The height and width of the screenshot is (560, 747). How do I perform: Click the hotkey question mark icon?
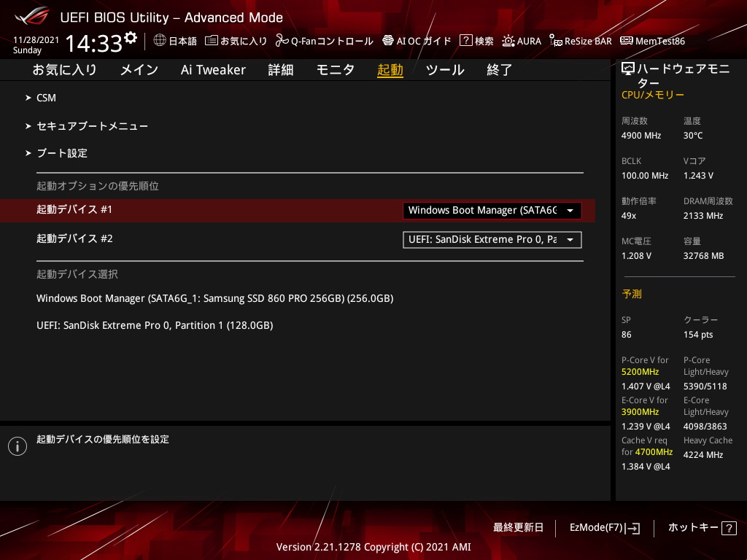pyautogui.click(x=729, y=528)
